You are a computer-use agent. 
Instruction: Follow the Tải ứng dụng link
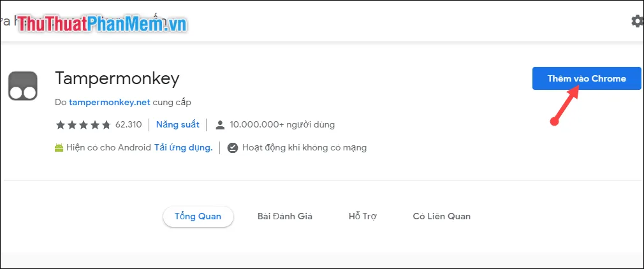coord(184,147)
